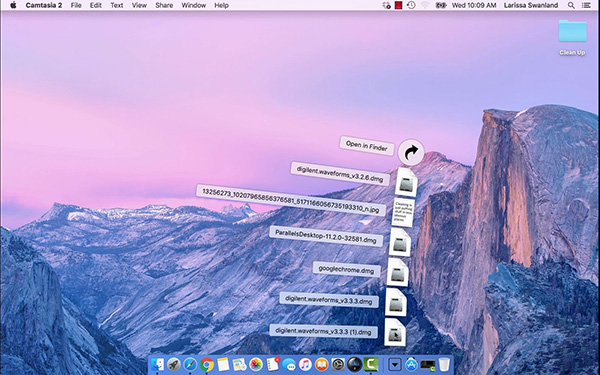The image size is (600, 375).
Task: Show battery status in menu bar
Action: click(x=441, y=5)
